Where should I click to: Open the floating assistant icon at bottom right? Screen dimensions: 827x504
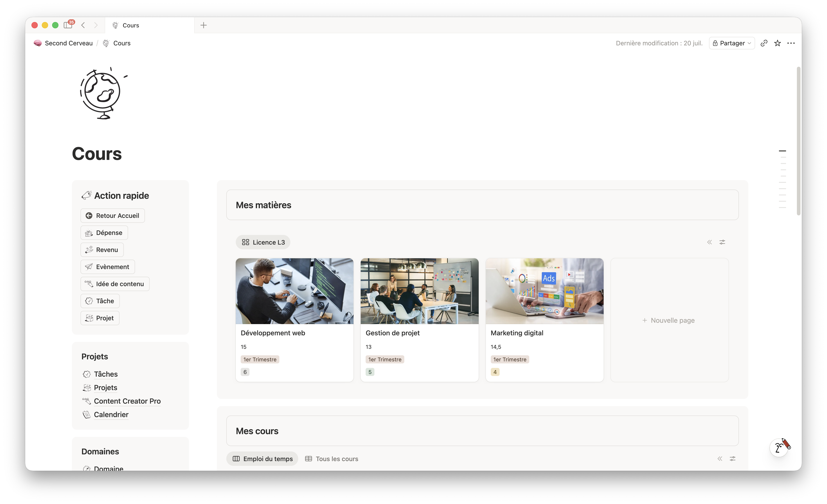780,447
